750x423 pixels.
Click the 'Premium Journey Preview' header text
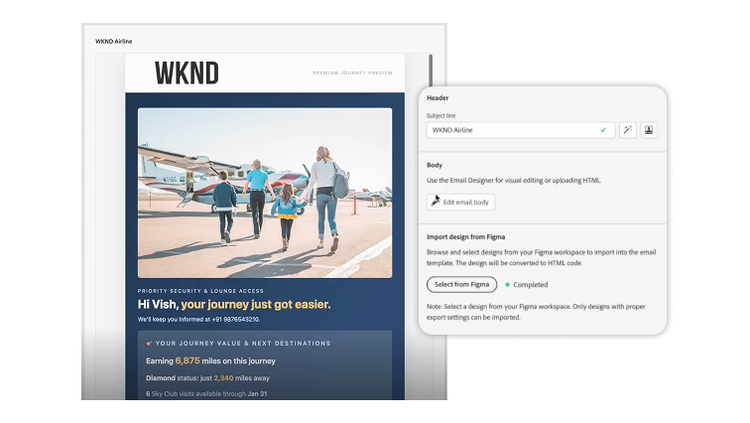pyautogui.click(x=351, y=73)
